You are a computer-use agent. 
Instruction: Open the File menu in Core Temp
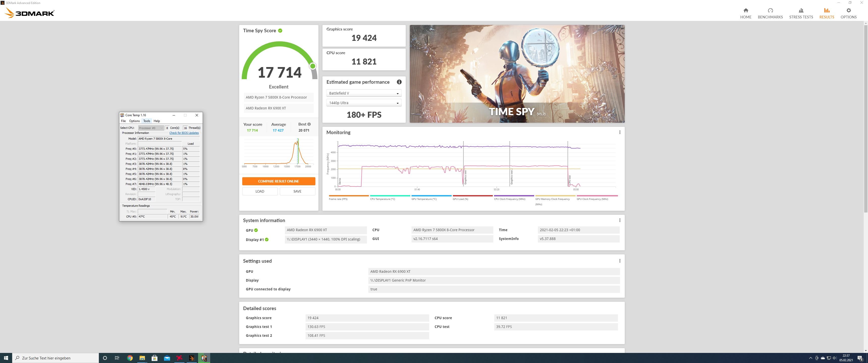123,121
